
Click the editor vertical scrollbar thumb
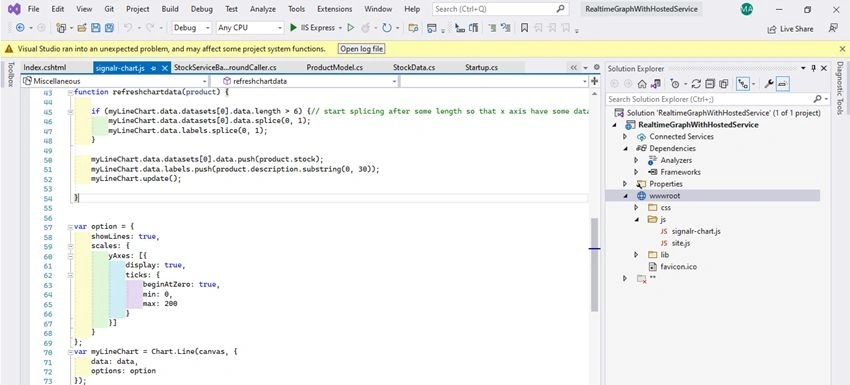(595, 265)
